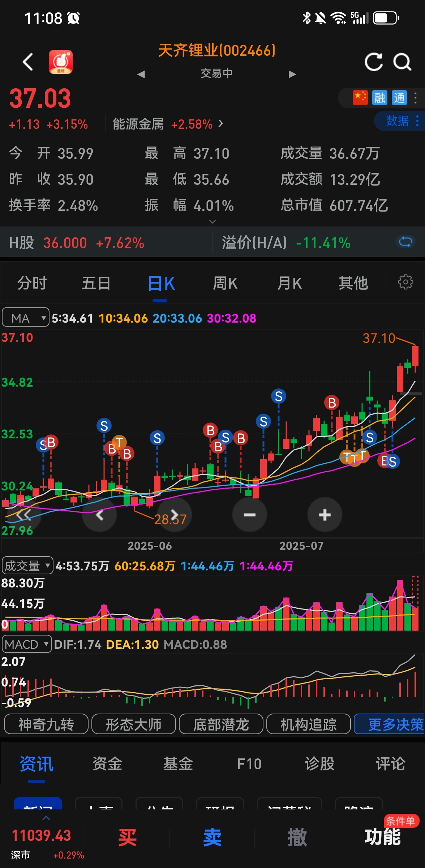Switch to F10 tab
Image resolution: width=425 pixels, height=868 pixels.
(x=249, y=764)
